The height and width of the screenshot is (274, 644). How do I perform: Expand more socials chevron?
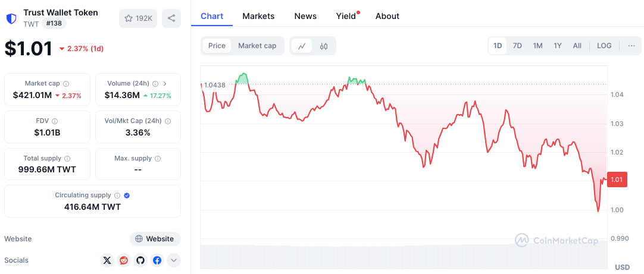174,260
